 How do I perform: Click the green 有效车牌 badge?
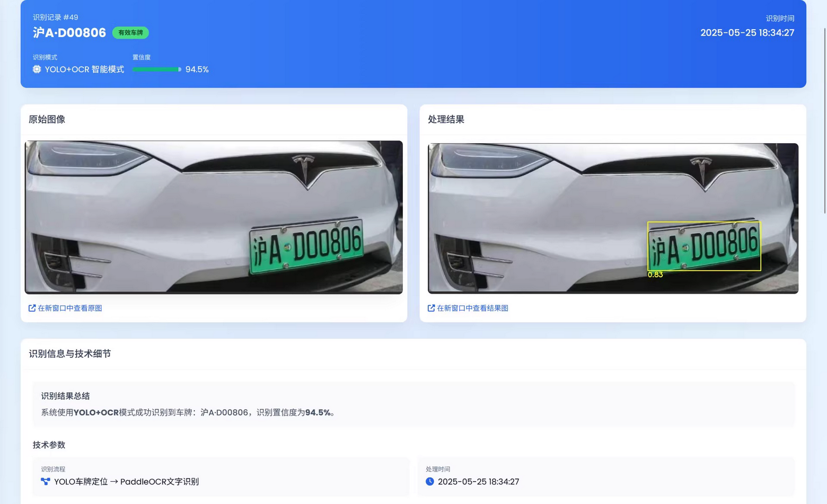[x=130, y=33]
